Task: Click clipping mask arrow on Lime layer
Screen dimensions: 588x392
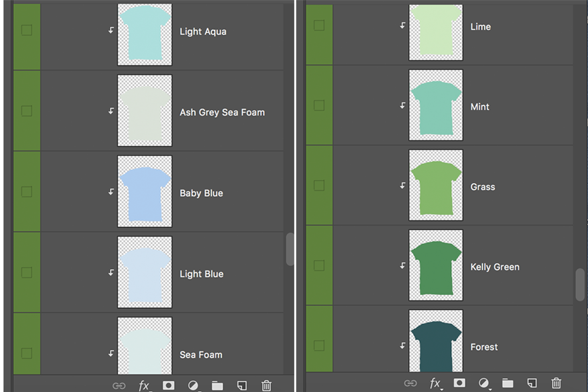Action: click(403, 25)
